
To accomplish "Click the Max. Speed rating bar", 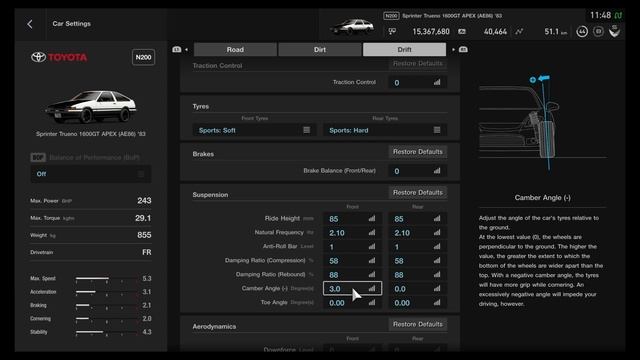I will (107, 279).
